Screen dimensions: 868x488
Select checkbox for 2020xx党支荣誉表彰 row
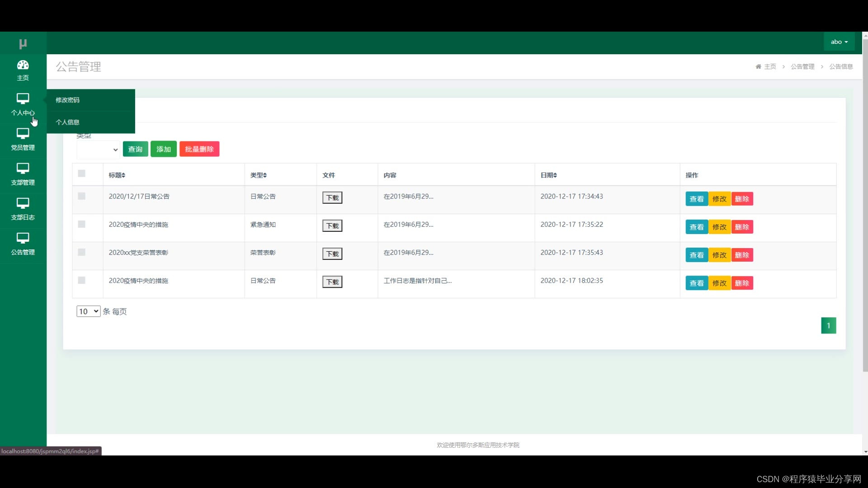tap(82, 252)
